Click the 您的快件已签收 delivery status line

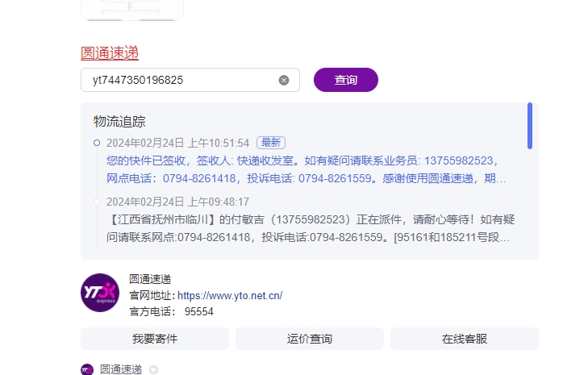[302, 160]
